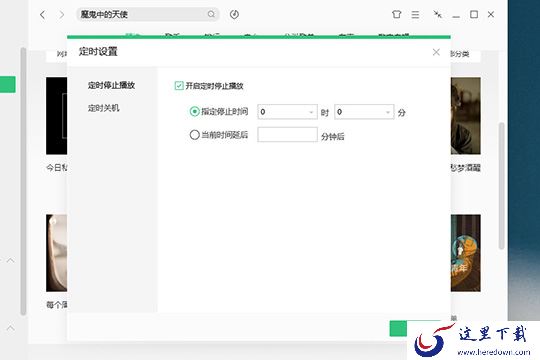The height and width of the screenshot is (360, 540).
Task: Open the bottom left playlist thumbnail
Action: coord(56,253)
